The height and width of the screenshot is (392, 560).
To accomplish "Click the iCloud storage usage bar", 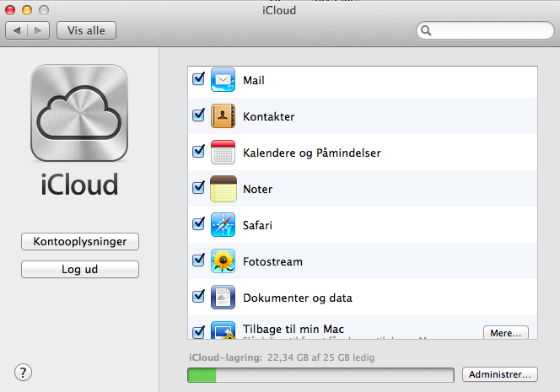I will click(322, 374).
